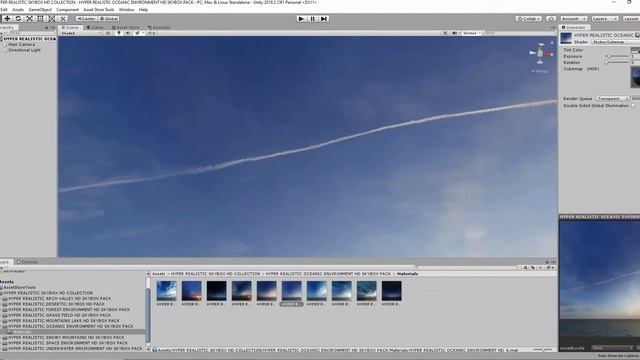Open the Edit menu

[4, 9]
